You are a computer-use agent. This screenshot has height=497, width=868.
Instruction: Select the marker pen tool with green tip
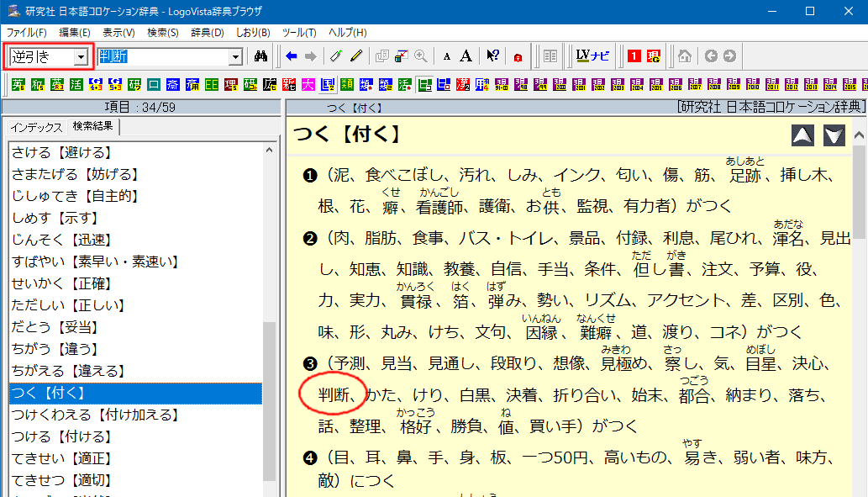[336, 56]
